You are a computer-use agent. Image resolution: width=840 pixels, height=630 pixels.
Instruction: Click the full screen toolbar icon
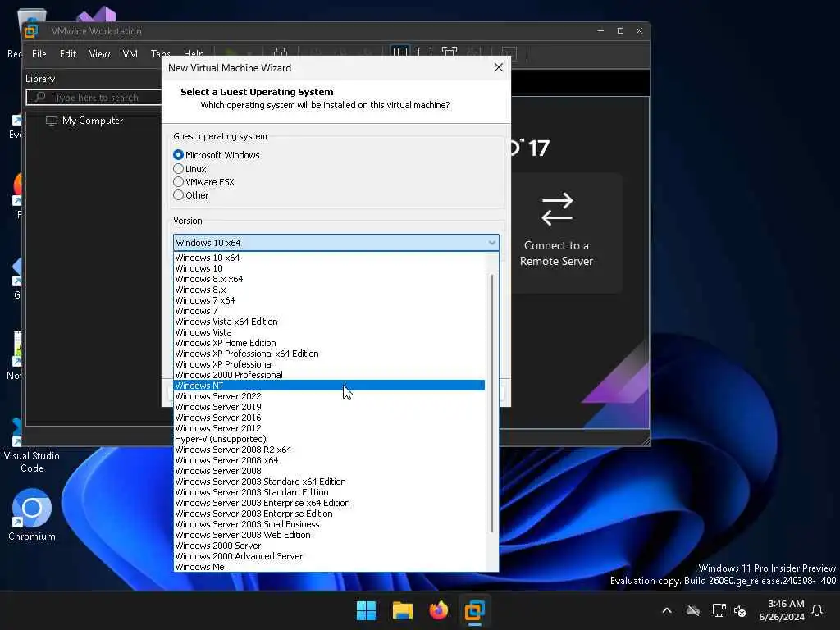click(x=450, y=52)
